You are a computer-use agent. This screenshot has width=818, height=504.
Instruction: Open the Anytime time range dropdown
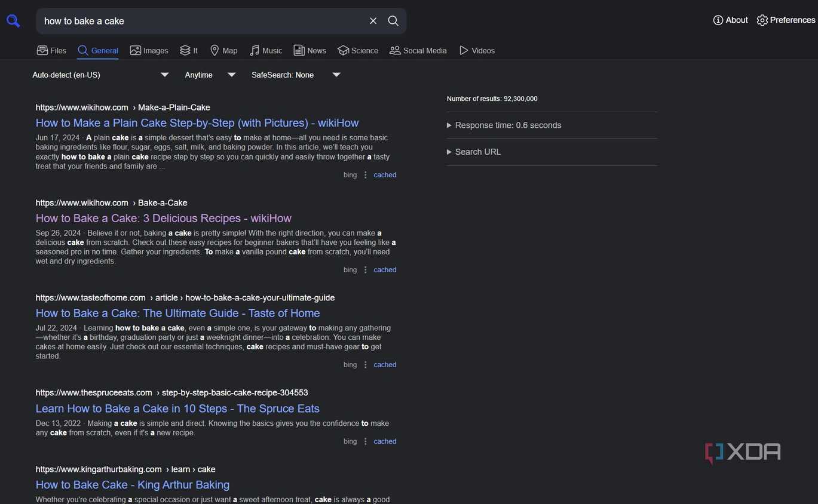pos(210,75)
